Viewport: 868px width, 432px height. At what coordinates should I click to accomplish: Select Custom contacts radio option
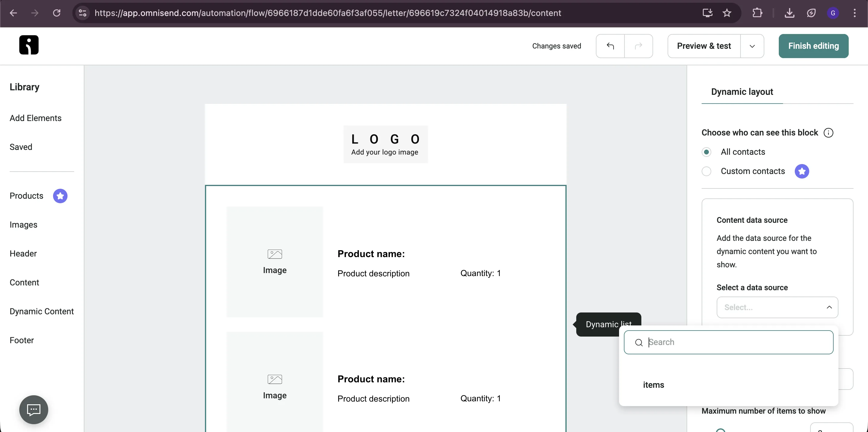coord(706,171)
